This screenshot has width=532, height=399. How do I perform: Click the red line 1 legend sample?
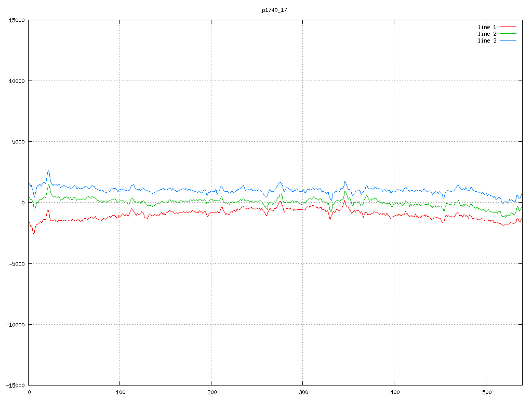[x=508, y=27]
